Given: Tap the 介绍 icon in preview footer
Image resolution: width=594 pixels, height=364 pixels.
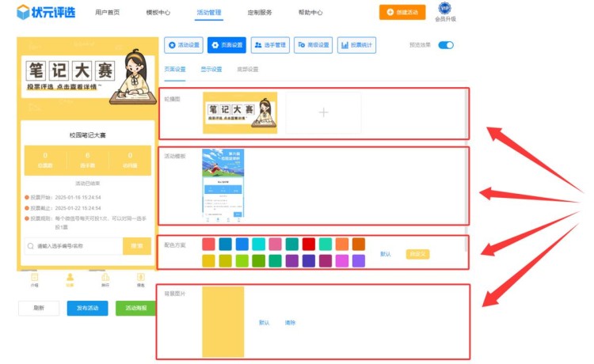Looking at the screenshot, I should (x=34, y=278).
